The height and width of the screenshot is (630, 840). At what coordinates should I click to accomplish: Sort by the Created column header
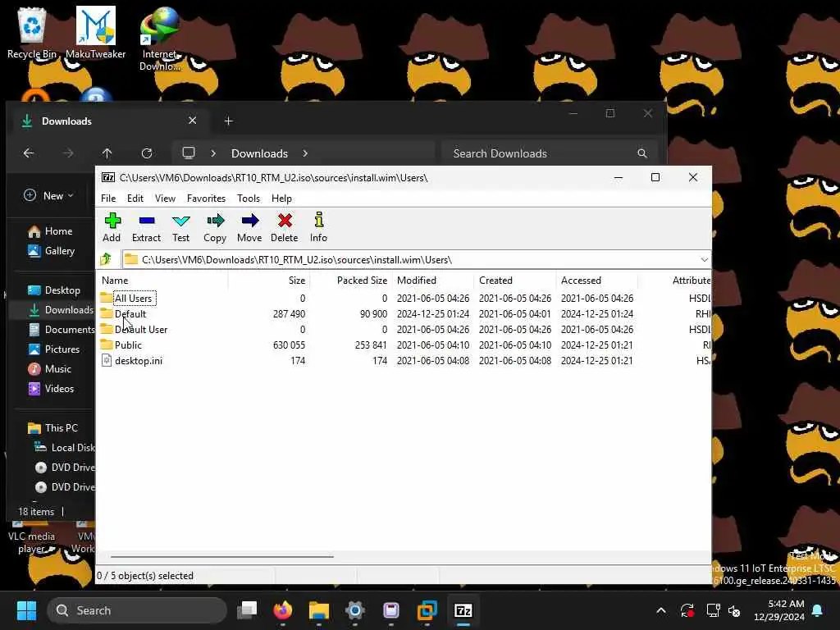[x=515, y=281]
